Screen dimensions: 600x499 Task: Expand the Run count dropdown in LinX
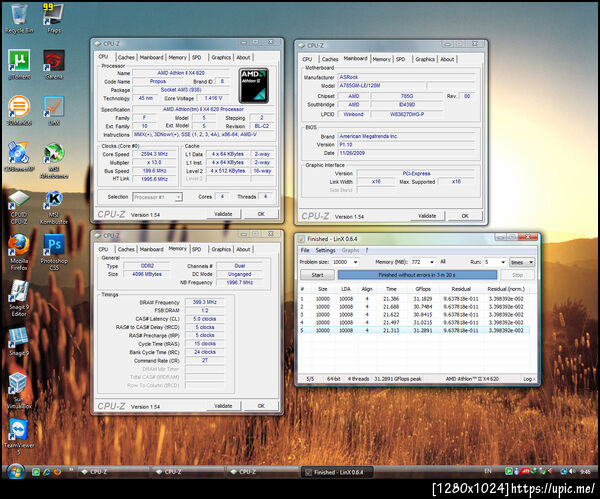pyautogui.click(x=503, y=262)
